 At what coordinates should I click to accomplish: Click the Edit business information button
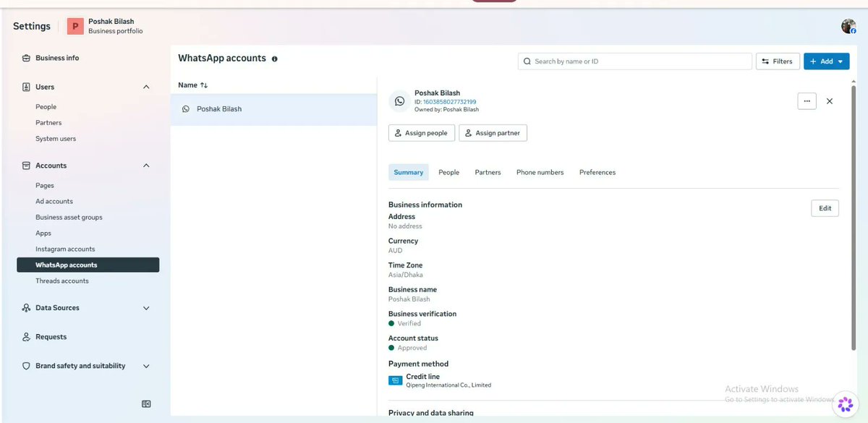(x=825, y=208)
